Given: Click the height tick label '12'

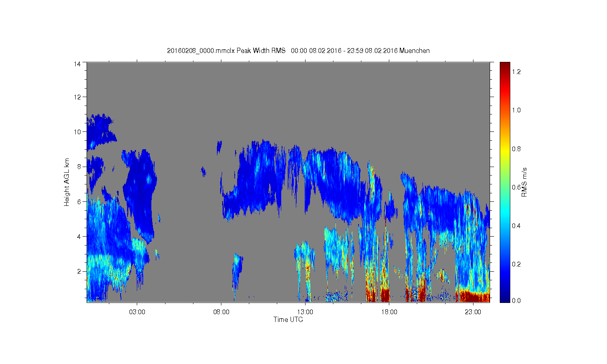Looking at the screenshot, I should (x=77, y=97).
